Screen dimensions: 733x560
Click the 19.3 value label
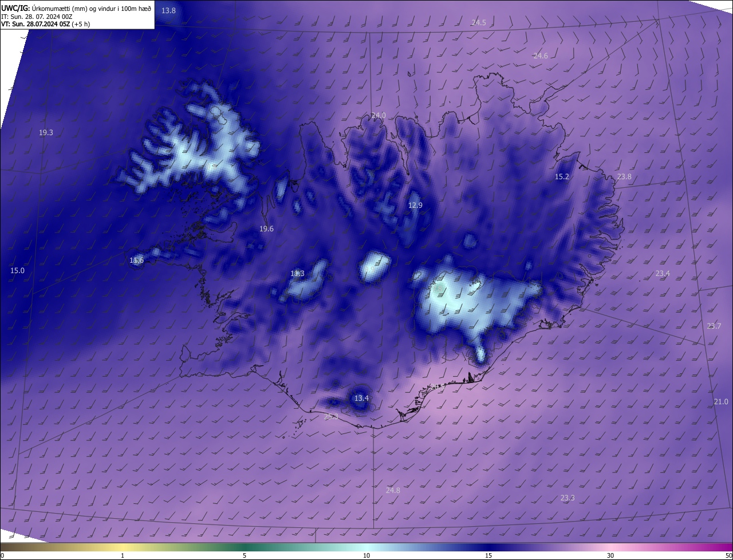[x=46, y=132]
